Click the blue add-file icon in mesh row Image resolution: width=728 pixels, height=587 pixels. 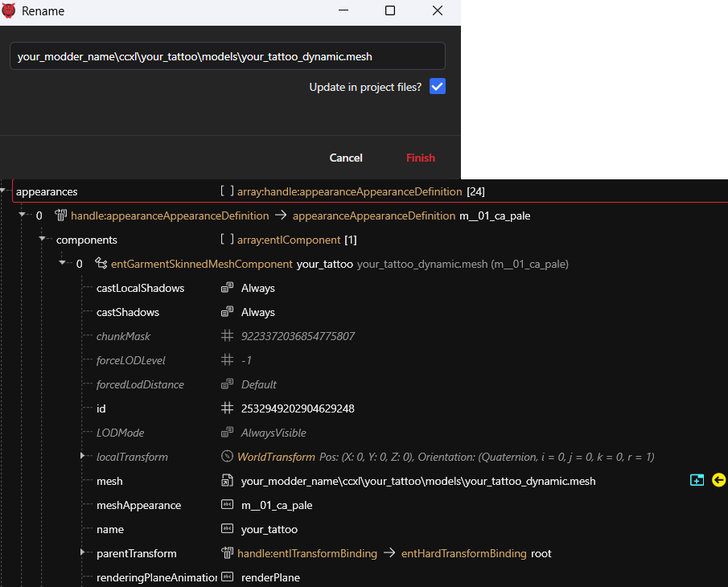(697, 480)
